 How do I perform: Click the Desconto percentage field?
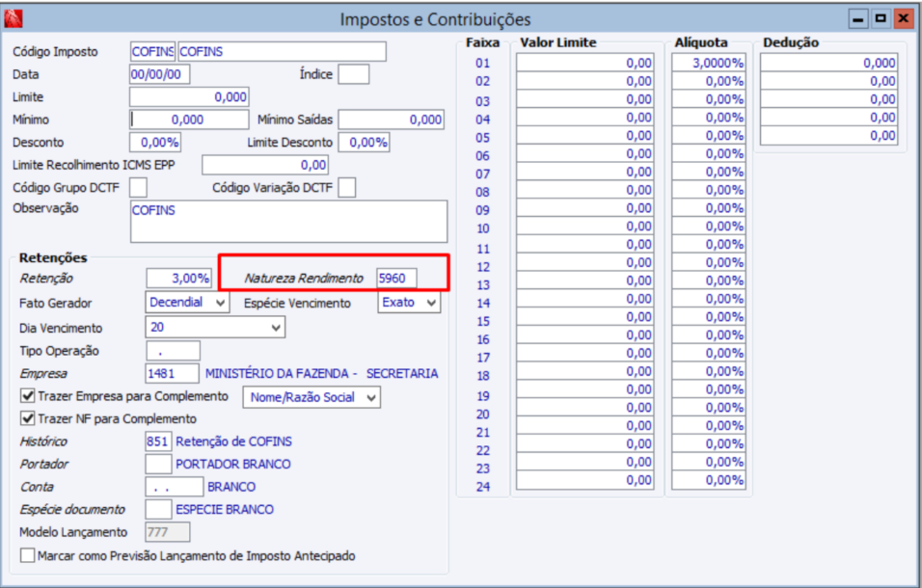click(x=155, y=142)
